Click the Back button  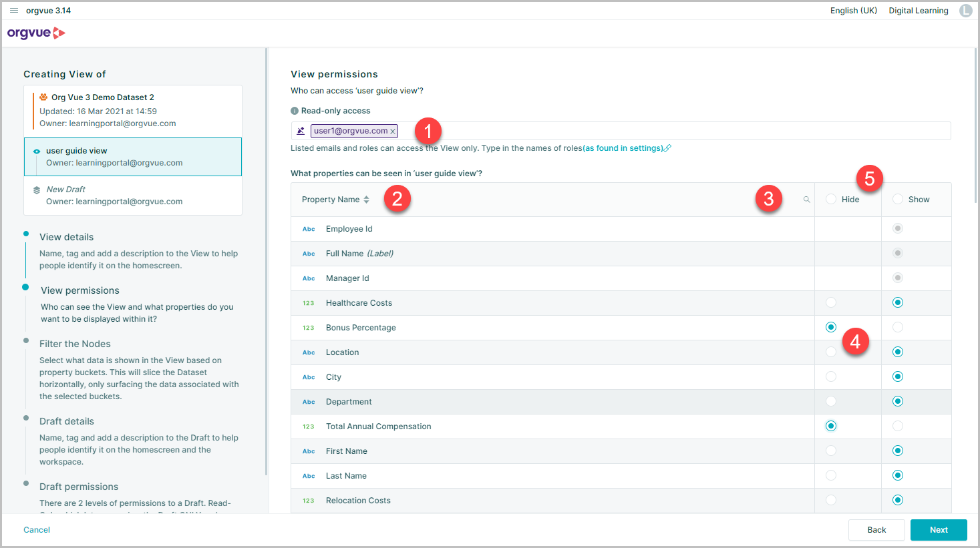876,530
